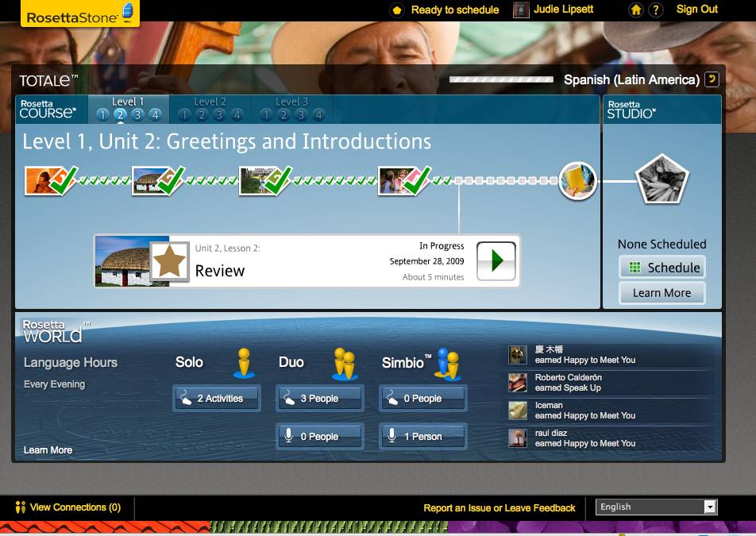Open Level 3 Unit 1 circle
This screenshot has width=756, height=536.
click(267, 114)
